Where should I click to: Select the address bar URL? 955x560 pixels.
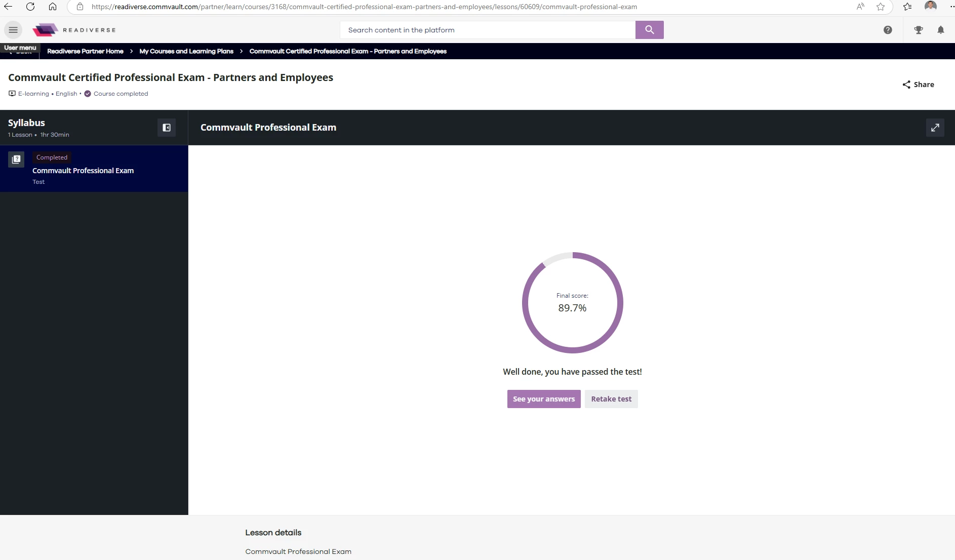364,7
